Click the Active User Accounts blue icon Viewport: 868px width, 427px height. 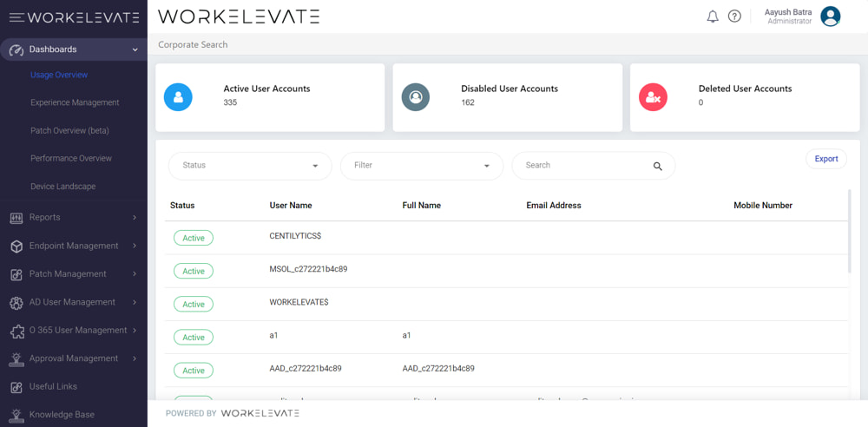click(x=178, y=97)
